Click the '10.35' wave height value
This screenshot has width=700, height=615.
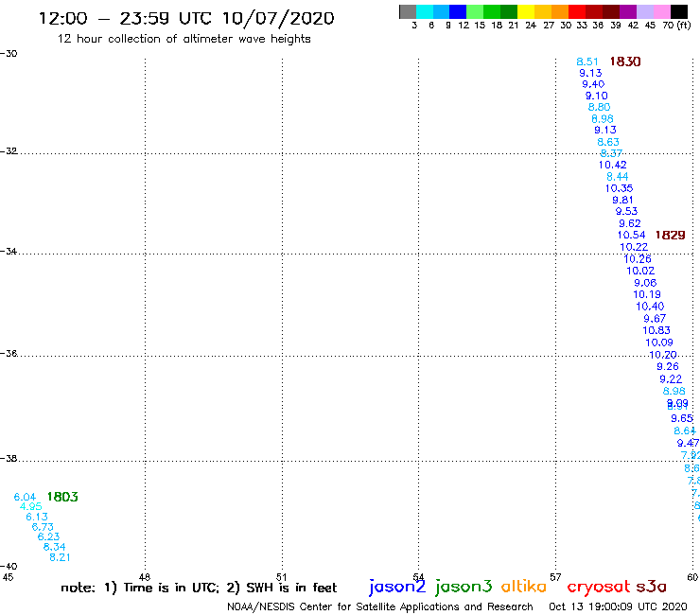pyautogui.click(x=620, y=188)
